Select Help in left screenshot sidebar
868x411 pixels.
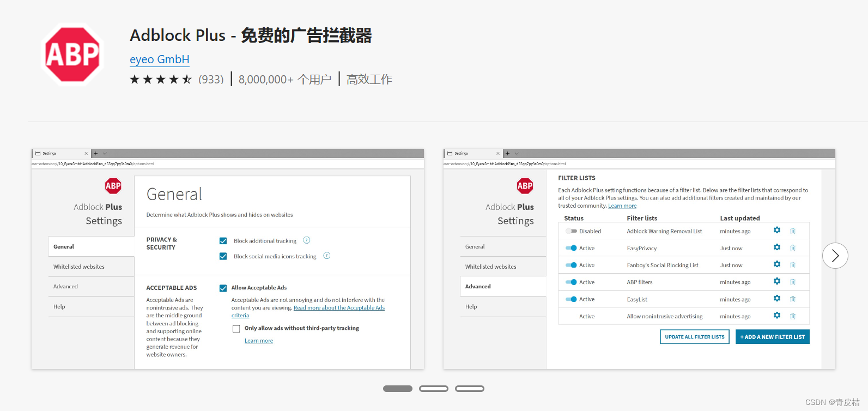91,306
